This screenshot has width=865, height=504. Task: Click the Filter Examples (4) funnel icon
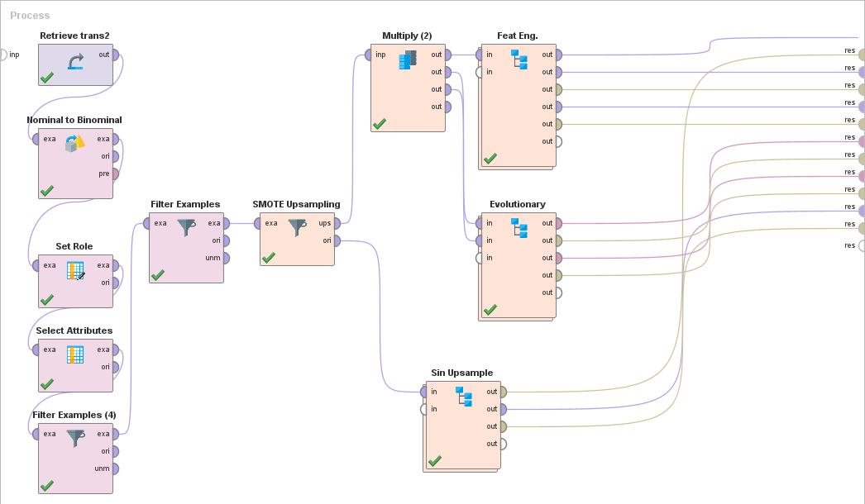75,438
